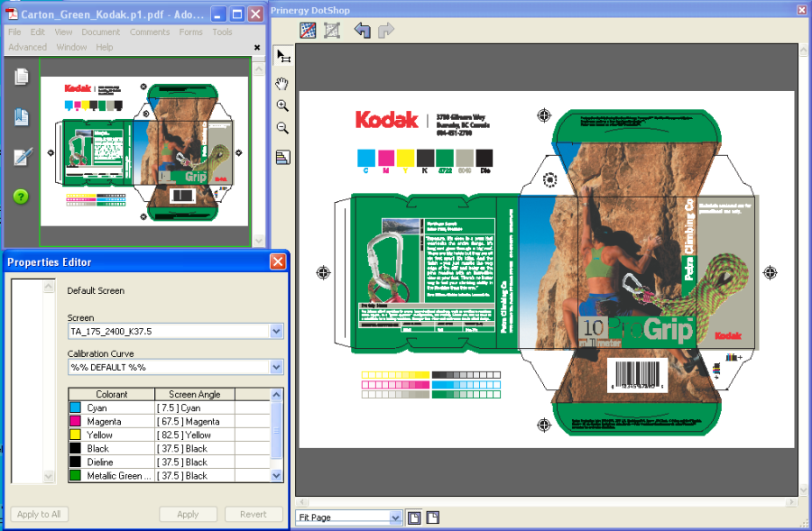Select the Yellow colorant row name
The image size is (812, 531).
(x=99, y=435)
